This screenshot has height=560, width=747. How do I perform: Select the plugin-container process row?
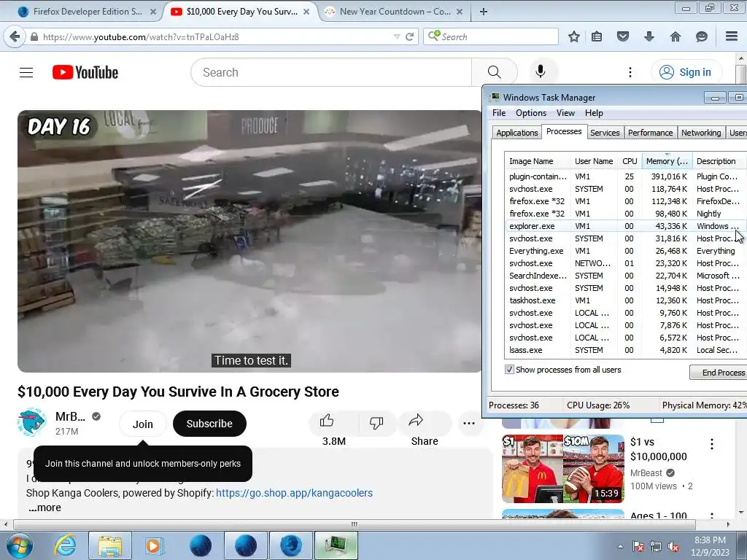tap(625, 176)
